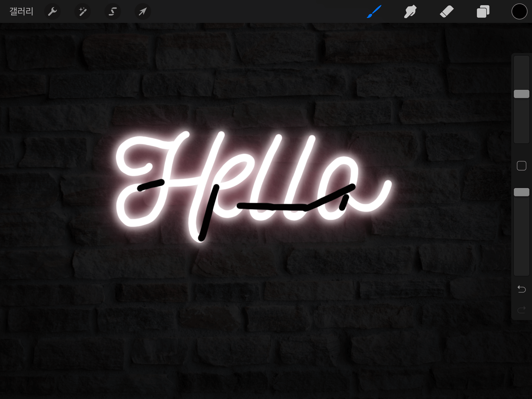
Task: Open the Actions wrench menu
Action: (52, 12)
